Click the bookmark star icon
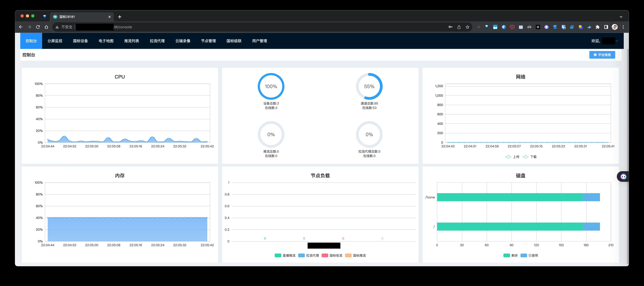 pos(468,27)
